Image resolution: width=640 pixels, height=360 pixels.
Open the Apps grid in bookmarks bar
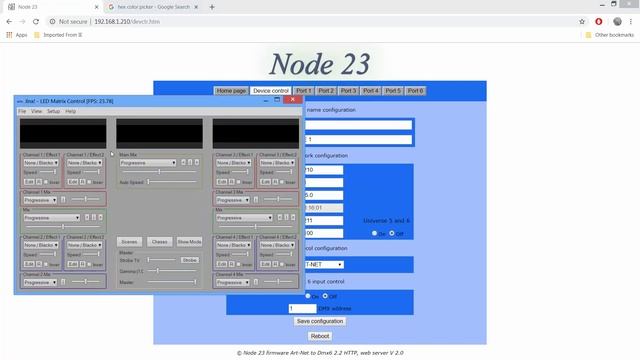[x=16, y=35]
